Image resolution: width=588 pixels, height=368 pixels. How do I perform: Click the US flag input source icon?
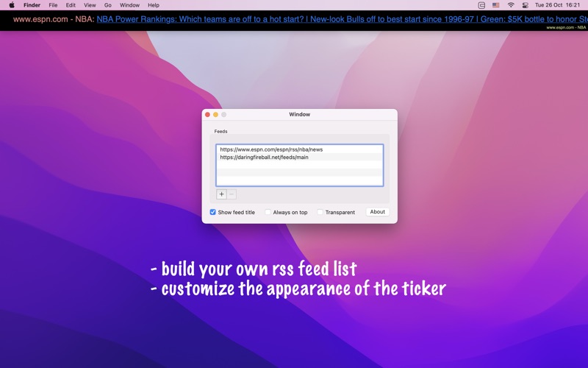pos(495,5)
